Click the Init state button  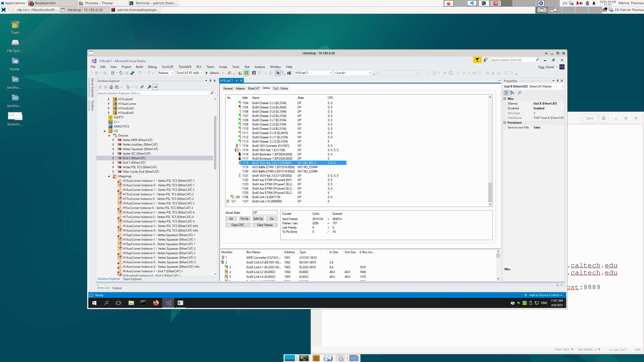(231, 219)
